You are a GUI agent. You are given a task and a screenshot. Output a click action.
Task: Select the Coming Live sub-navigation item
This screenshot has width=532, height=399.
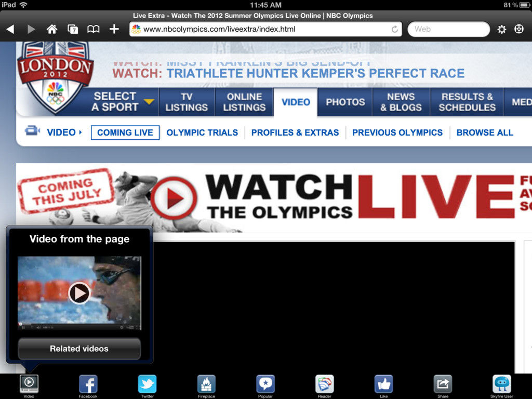coord(125,132)
